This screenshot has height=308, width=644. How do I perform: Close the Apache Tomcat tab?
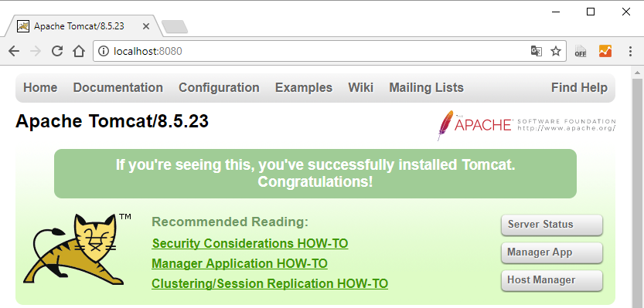tap(146, 26)
